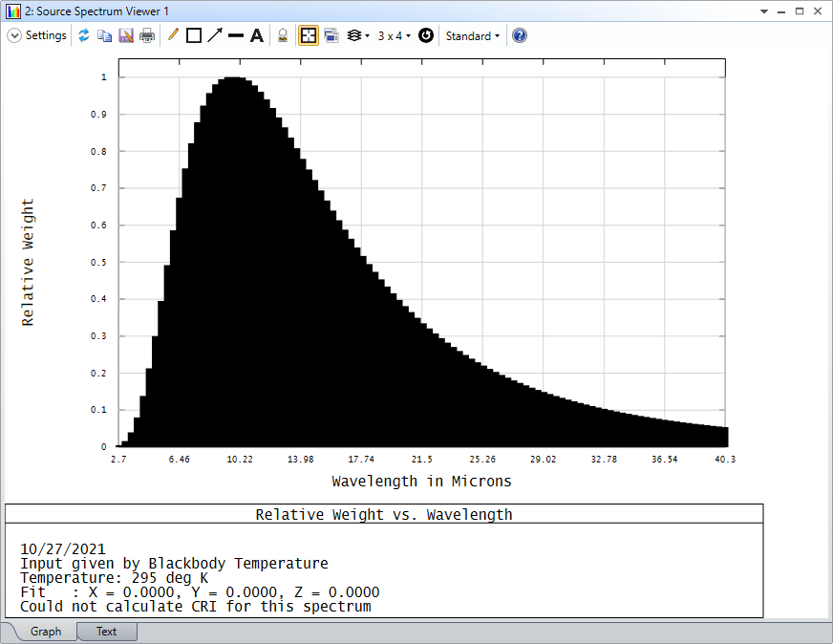Select the text annotation tool
Viewport: 833px width, 644px height.
(x=257, y=35)
